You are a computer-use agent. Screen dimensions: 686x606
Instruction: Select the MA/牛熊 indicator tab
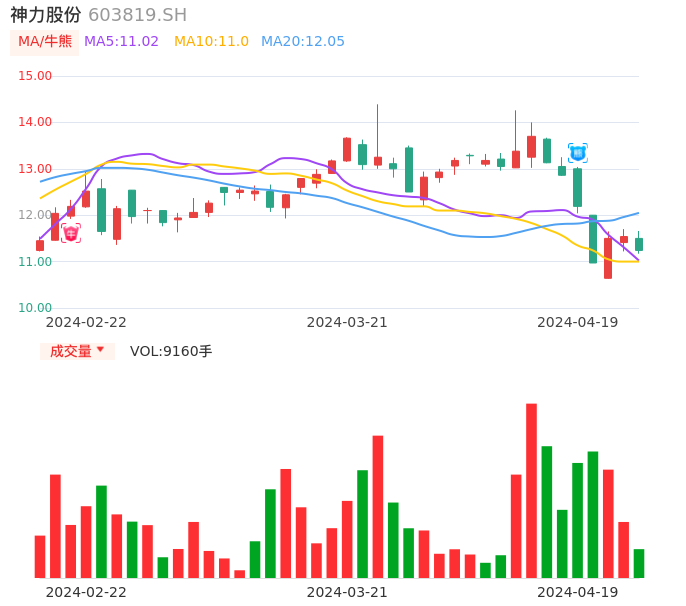[x=45, y=42]
